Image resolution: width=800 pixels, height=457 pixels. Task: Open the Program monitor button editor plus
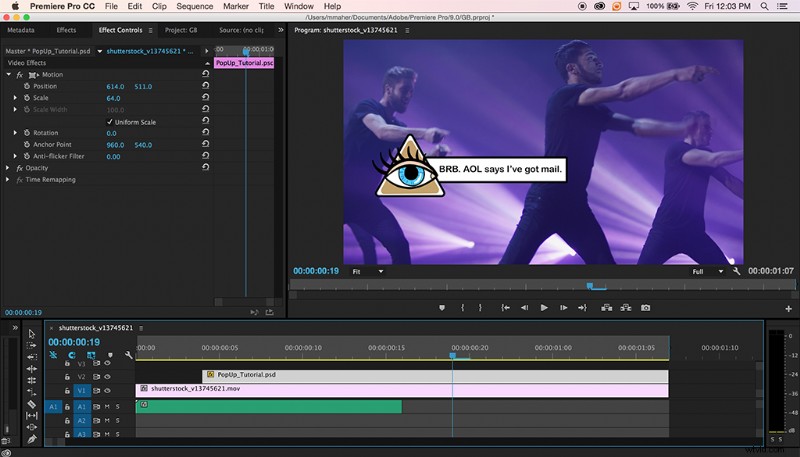coord(789,309)
